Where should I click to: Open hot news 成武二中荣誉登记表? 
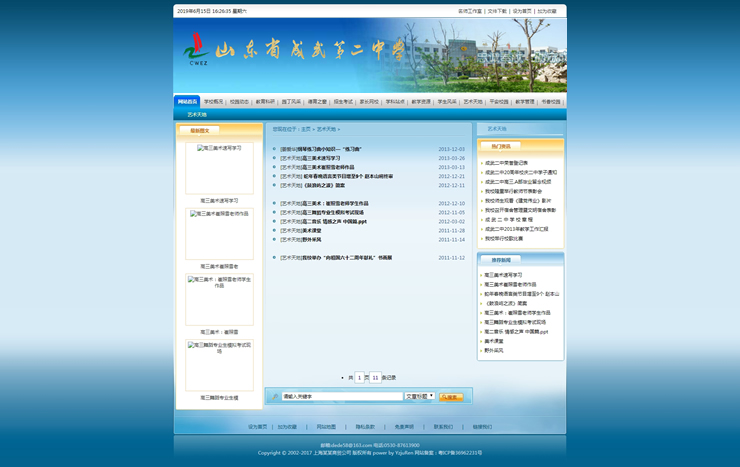506,163
